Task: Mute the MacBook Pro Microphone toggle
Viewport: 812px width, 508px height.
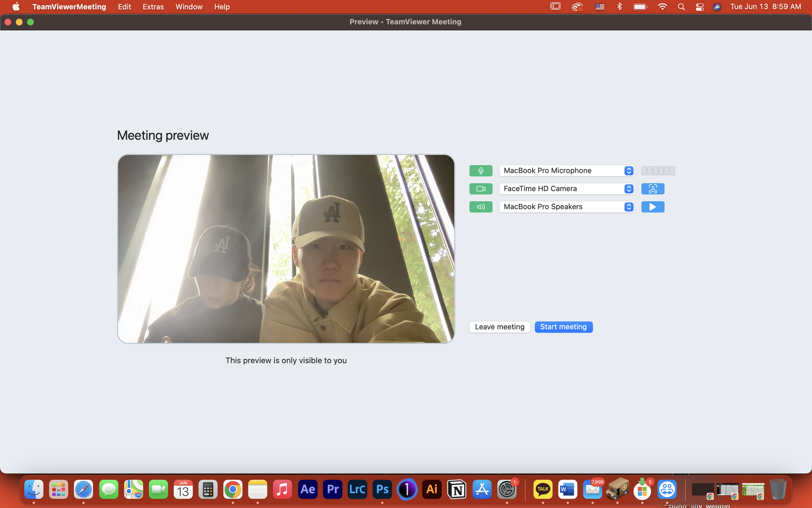Action: (481, 171)
